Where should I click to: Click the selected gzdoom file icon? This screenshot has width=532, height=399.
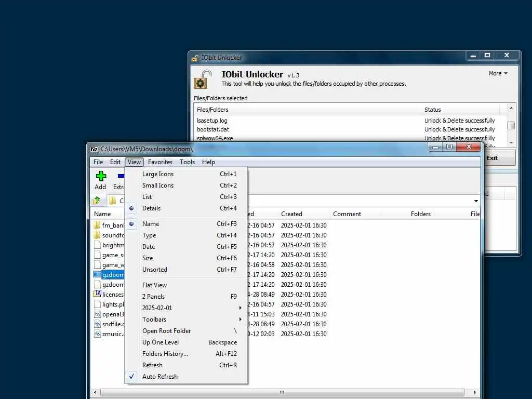coord(97,274)
